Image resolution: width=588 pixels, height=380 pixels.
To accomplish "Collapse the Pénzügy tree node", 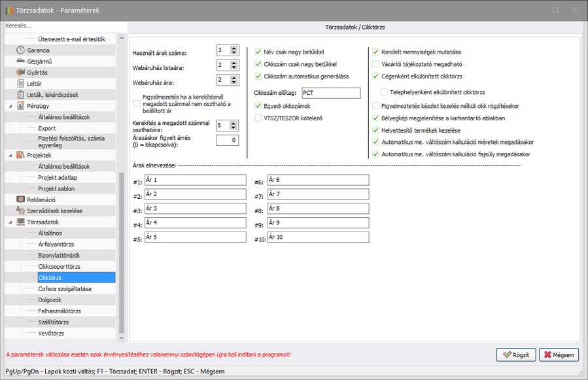I will 10,105.
